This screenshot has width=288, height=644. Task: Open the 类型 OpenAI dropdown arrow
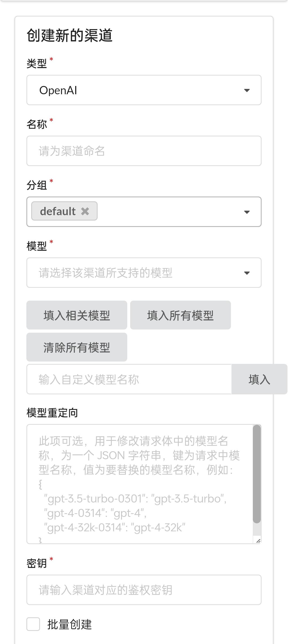pyautogui.click(x=247, y=90)
